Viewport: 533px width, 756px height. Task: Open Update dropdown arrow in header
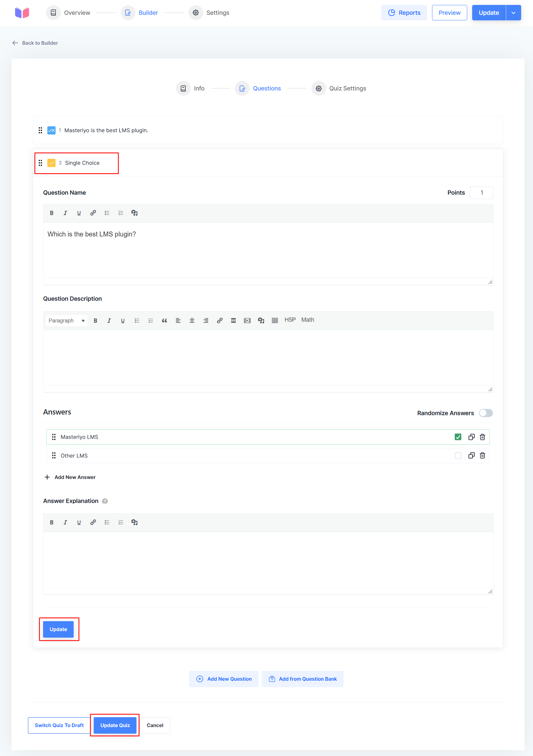(x=513, y=12)
